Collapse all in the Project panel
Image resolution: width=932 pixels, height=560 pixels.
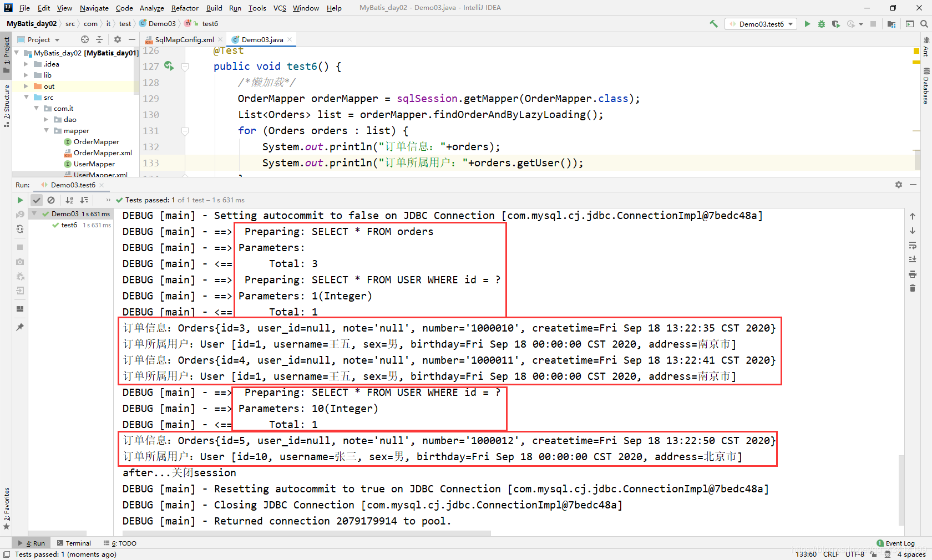(x=99, y=39)
